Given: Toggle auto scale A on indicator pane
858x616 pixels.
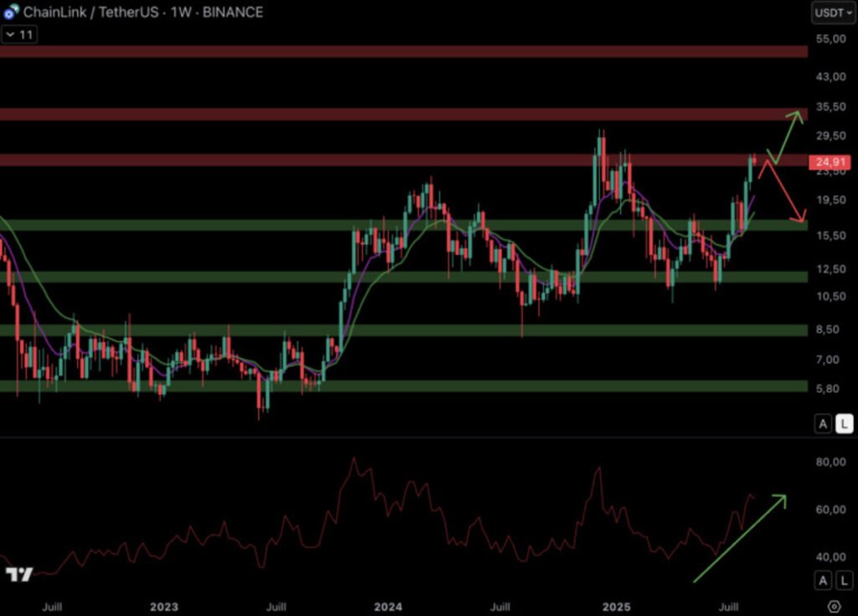Looking at the screenshot, I should [824, 580].
